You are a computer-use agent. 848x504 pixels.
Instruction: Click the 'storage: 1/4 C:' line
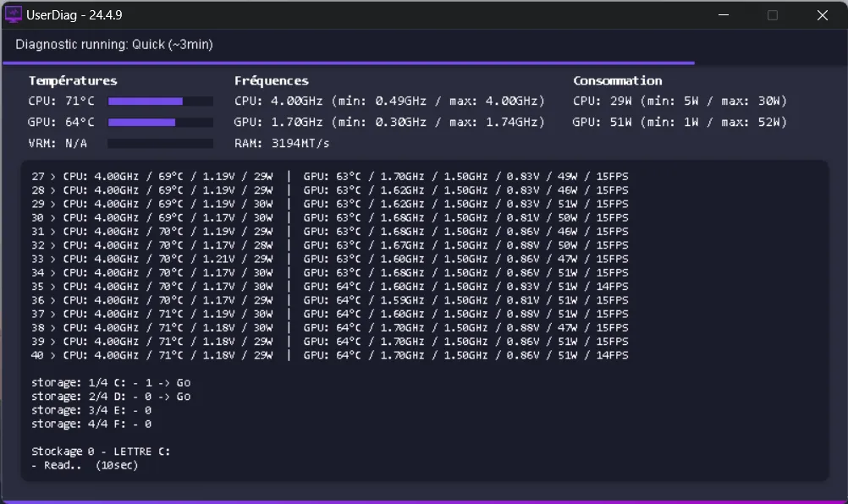click(111, 383)
